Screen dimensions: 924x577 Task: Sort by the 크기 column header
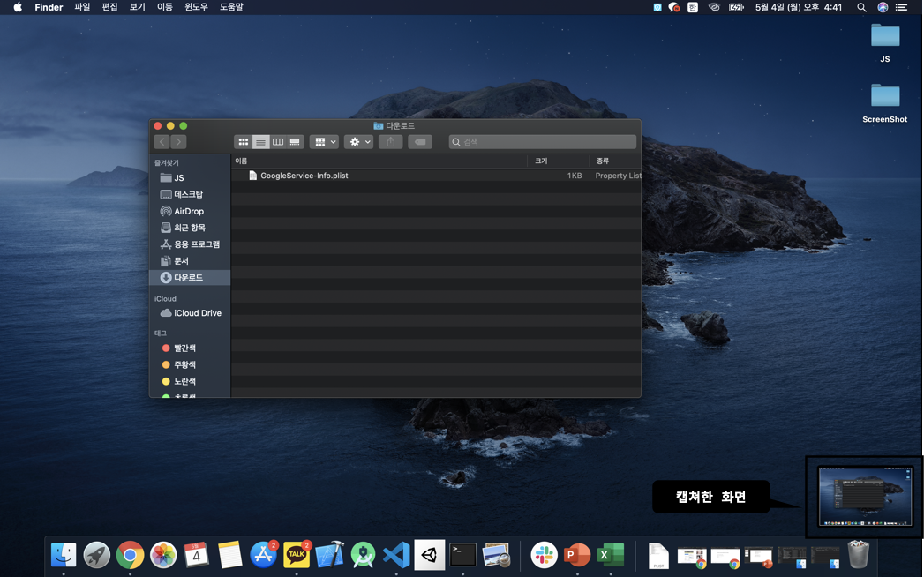point(558,161)
